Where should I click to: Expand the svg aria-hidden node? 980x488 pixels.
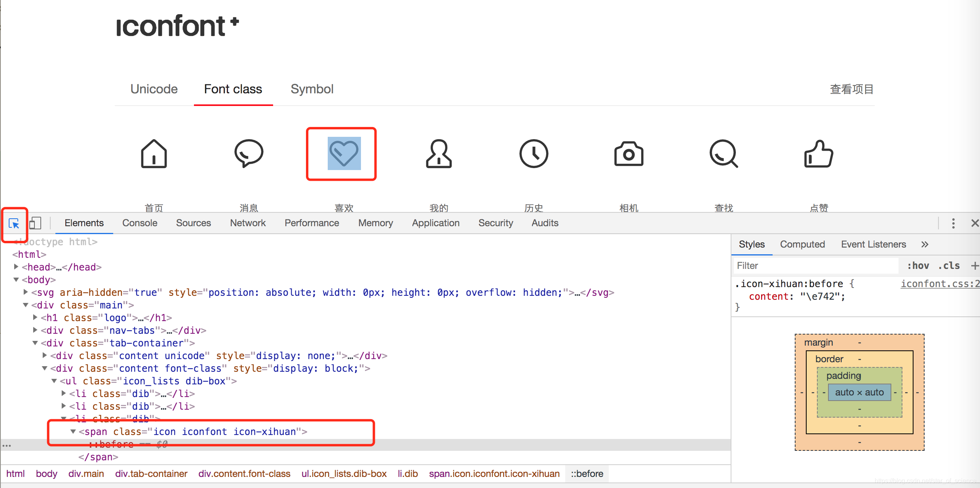pyautogui.click(x=26, y=292)
